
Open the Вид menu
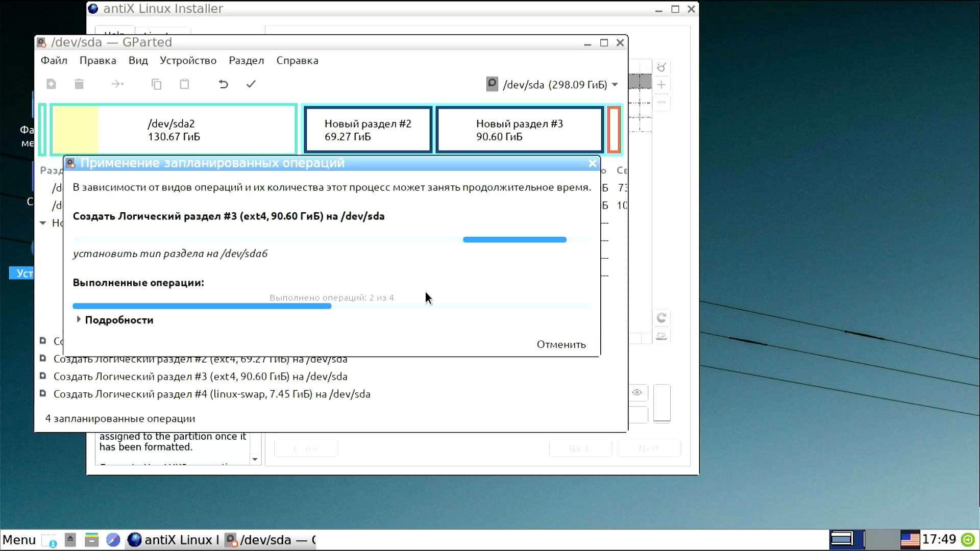[x=138, y=60]
